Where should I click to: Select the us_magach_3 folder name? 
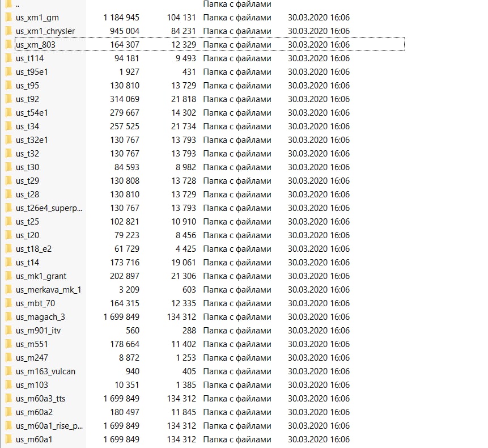tap(40, 317)
